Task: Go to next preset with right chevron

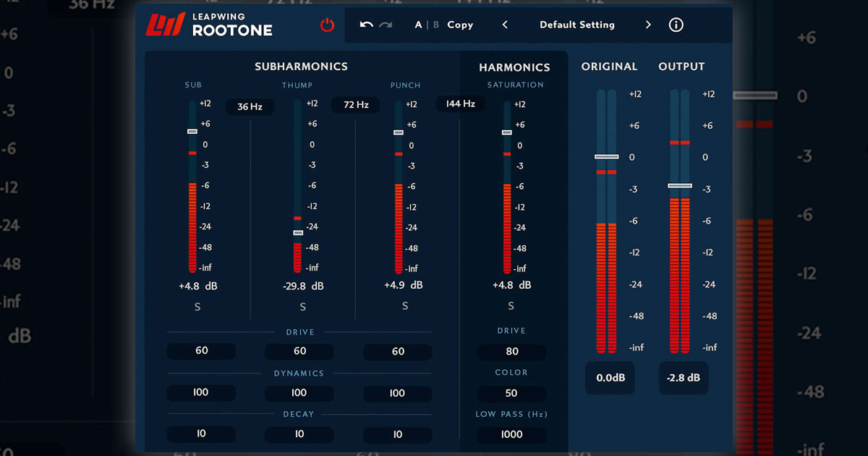Action: click(648, 25)
